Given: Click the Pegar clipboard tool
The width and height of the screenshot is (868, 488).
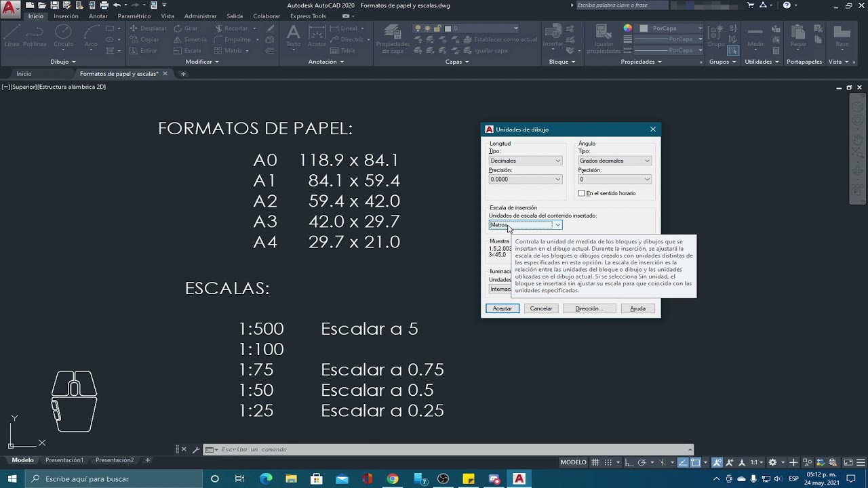Looking at the screenshot, I should [x=798, y=35].
